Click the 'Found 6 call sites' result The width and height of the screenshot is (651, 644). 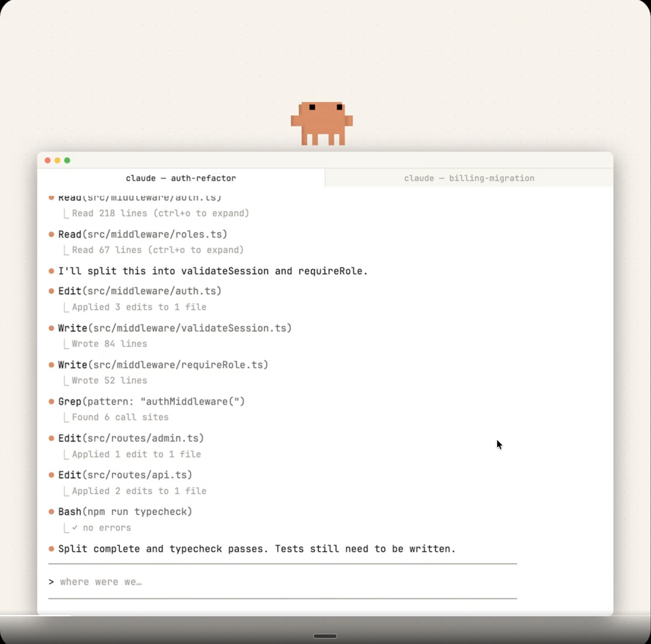point(120,417)
